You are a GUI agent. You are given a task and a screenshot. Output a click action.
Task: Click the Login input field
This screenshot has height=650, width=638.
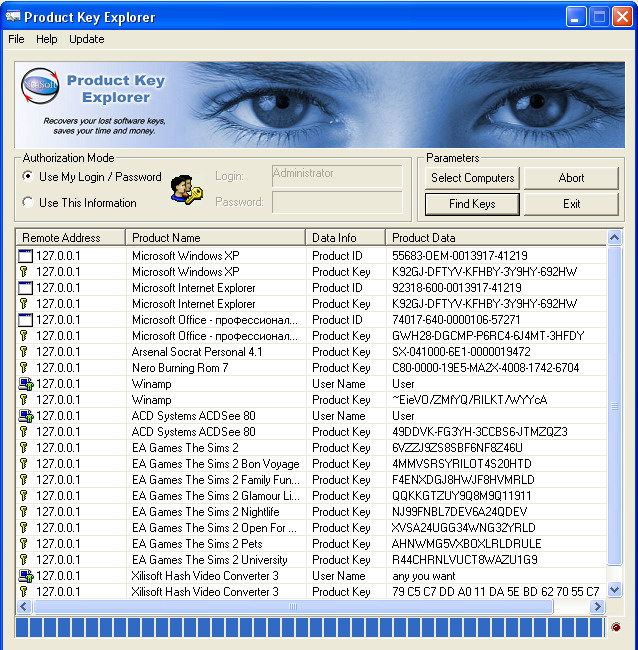(x=337, y=176)
